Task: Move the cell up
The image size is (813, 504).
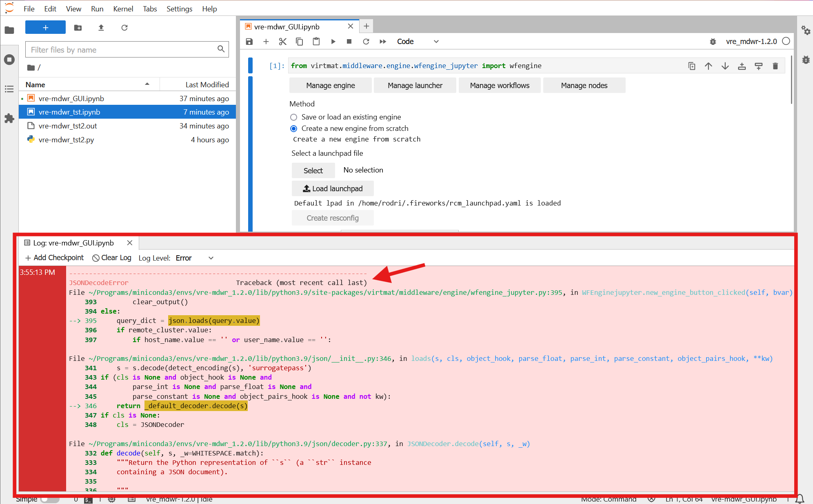Action: tap(709, 66)
